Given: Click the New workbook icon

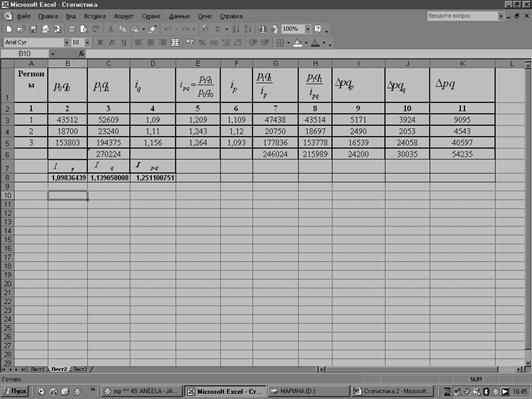Looking at the screenshot, I should tap(9, 29).
